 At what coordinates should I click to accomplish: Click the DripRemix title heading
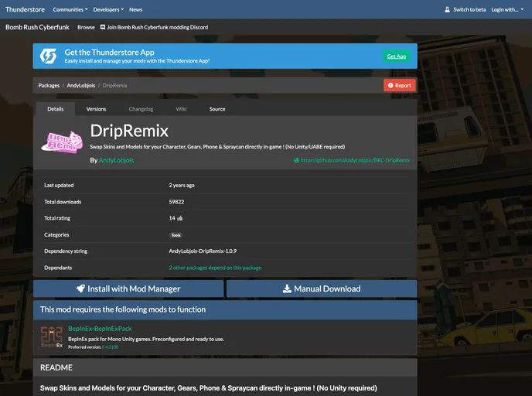click(129, 131)
